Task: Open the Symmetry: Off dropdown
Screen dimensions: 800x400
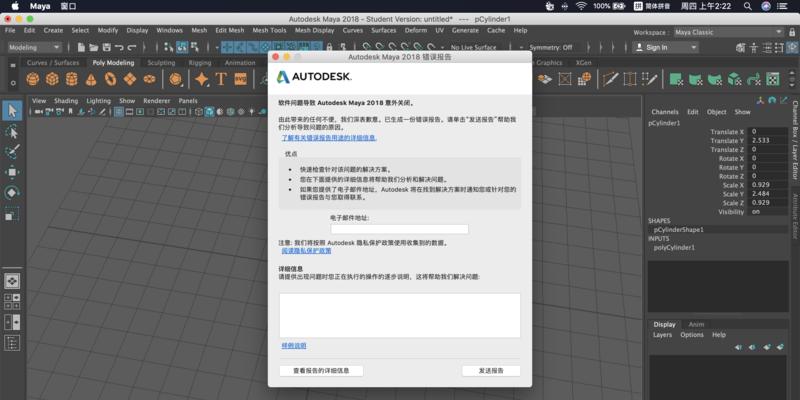Action: coord(551,47)
